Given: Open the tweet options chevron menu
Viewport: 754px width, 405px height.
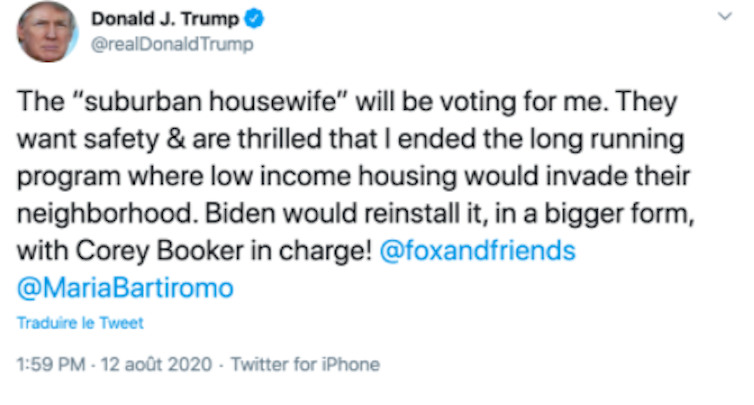Looking at the screenshot, I should pos(725,17).
